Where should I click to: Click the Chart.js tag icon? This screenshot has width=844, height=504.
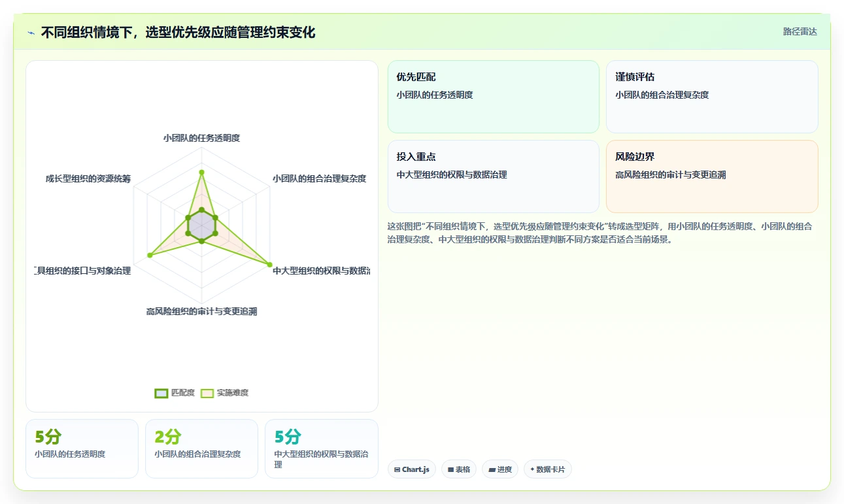pos(397,469)
